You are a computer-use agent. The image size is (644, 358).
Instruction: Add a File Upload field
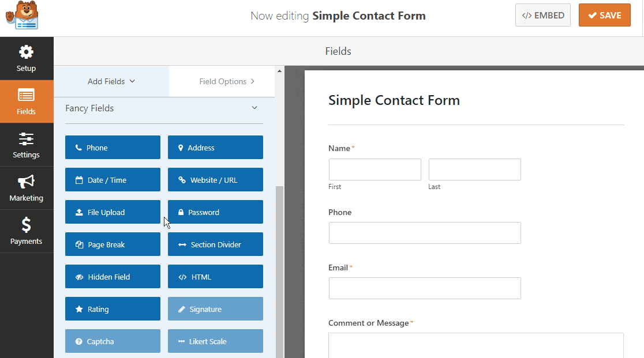click(x=113, y=212)
